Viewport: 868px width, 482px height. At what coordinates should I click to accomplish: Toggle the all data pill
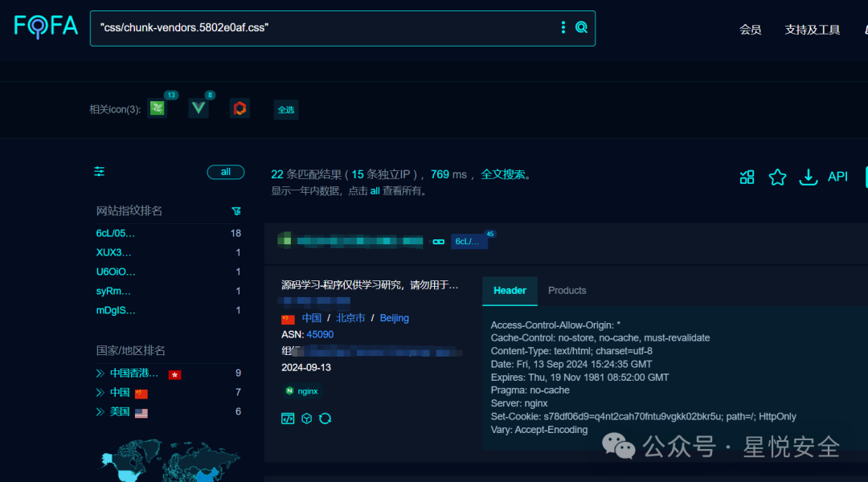point(226,172)
